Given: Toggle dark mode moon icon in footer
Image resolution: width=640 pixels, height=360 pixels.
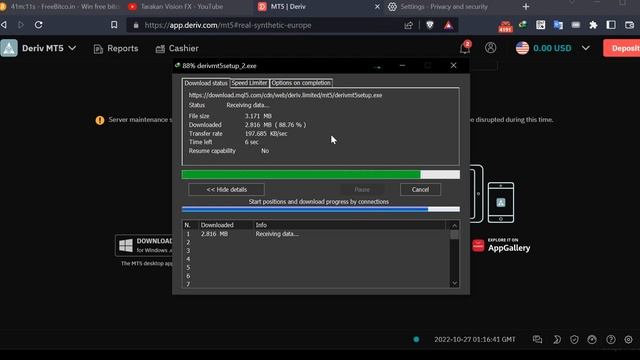Looking at the screenshot, I should 557,339.
